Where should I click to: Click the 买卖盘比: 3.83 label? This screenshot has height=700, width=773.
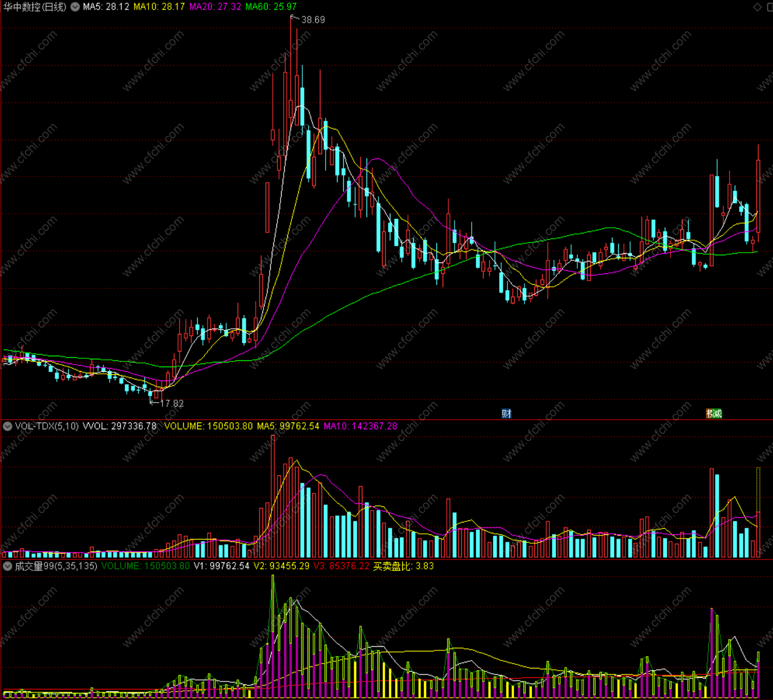coord(403,566)
